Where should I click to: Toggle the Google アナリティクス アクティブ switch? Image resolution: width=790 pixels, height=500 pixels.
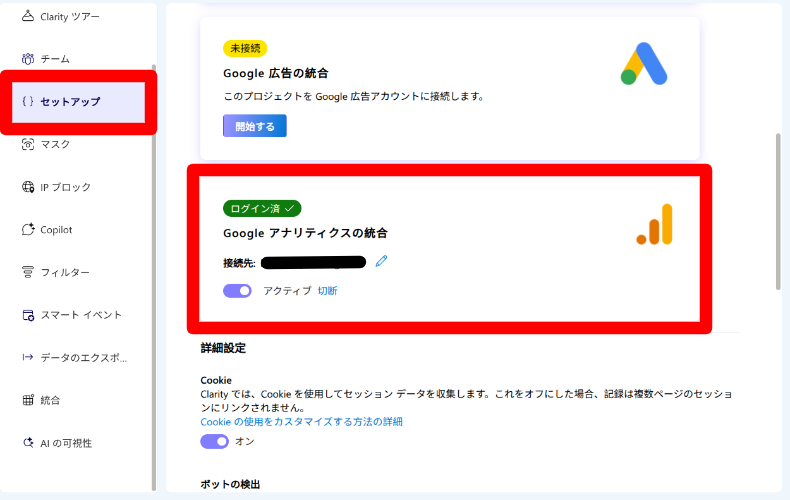click(237, 291)
